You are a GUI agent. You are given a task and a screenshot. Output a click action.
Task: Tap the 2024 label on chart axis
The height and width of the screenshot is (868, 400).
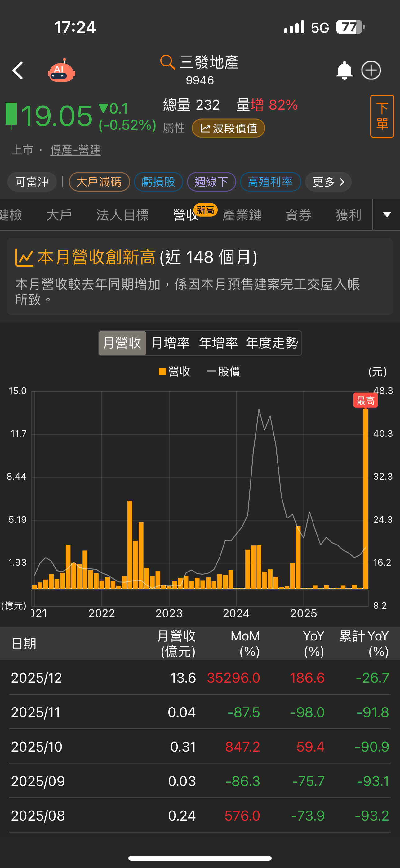(x=236, y=613)
